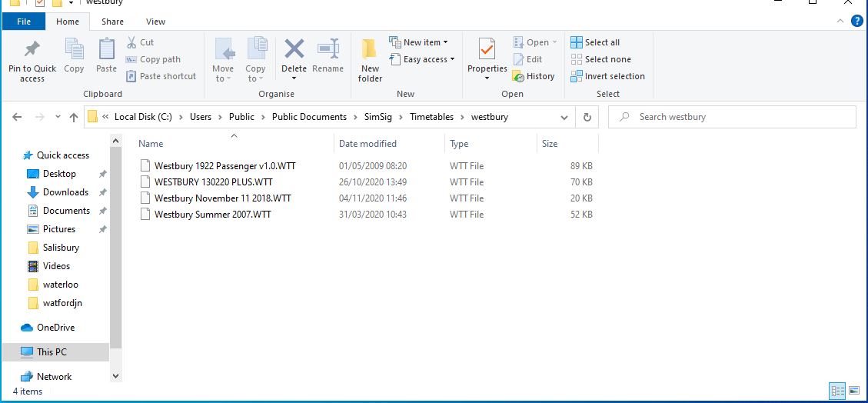Click the Edit ribbon button

click(x=527, y=59)
